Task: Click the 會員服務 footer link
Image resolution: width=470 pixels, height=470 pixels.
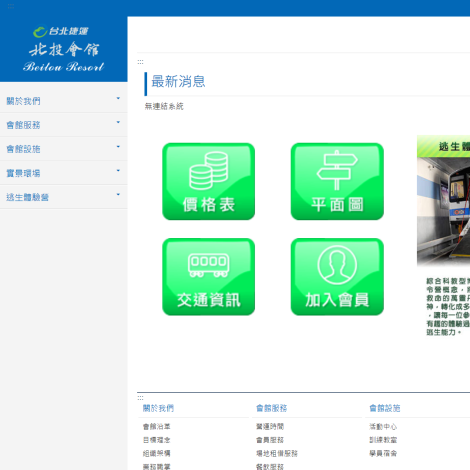Action: tap(270, 440)
